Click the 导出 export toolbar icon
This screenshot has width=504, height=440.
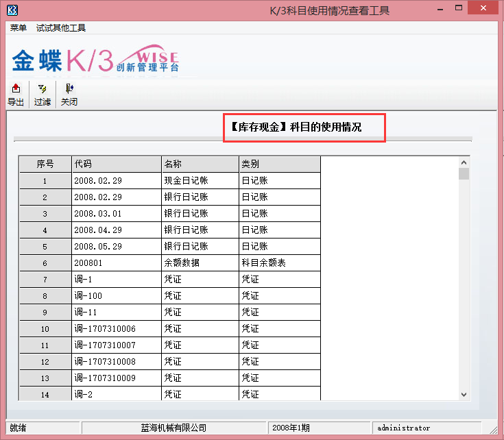[16, 95]
